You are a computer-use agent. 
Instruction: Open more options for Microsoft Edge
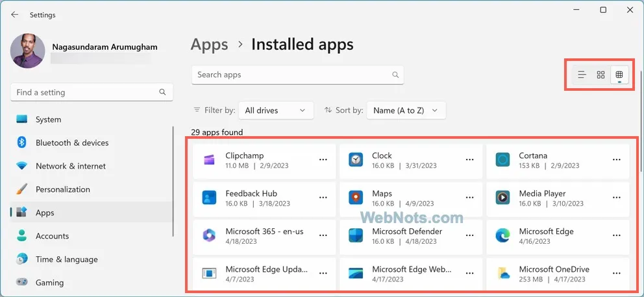(617, 235)
